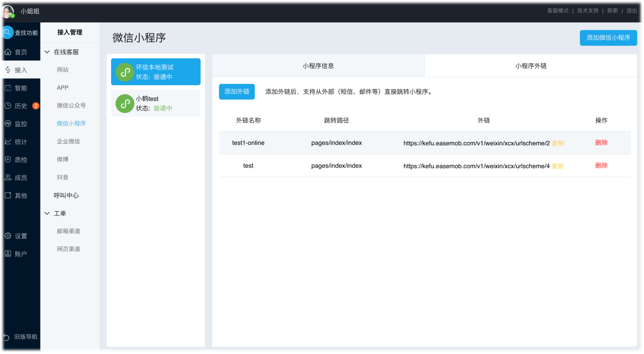The height and width of the screenshot is (354, 644).
Task: Open 网页渠道 in the menu
Action: click(x=69, y=249)
